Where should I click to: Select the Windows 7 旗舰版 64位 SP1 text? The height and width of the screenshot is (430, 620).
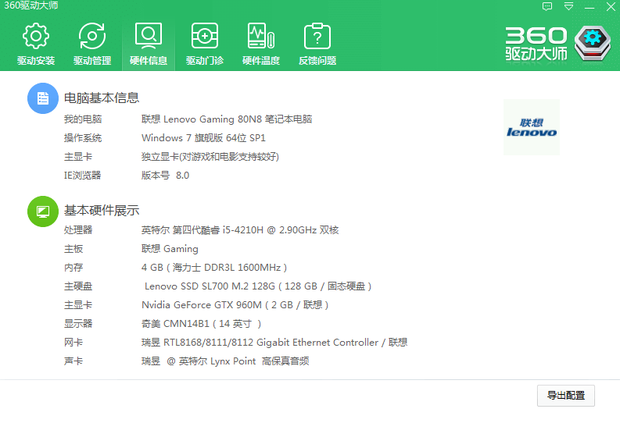(204, 138)
